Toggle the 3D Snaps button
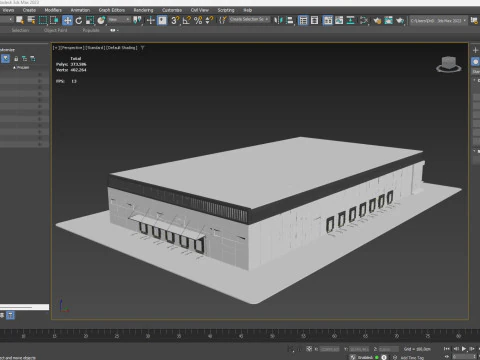The width and height of the screenshot is (480, 360). pos(175,20)
